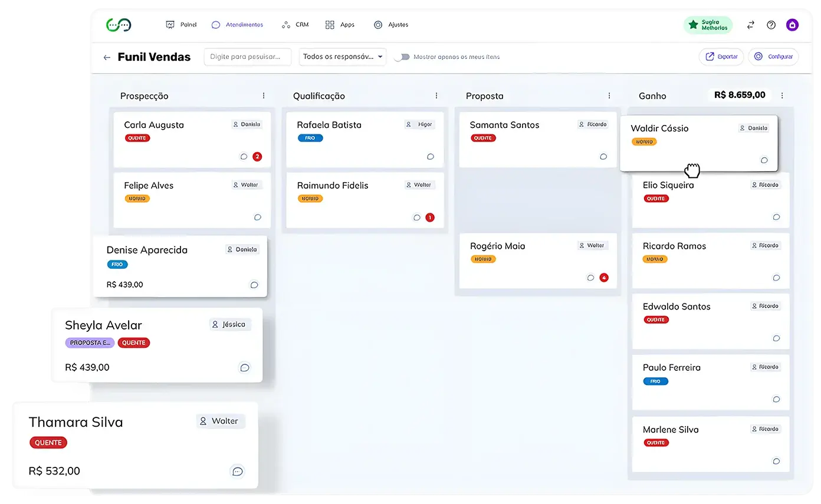Open chat icon on Rogério Maia card
Image resolution: width=821 pixels, height=504 pixels.
pos(590,278)
